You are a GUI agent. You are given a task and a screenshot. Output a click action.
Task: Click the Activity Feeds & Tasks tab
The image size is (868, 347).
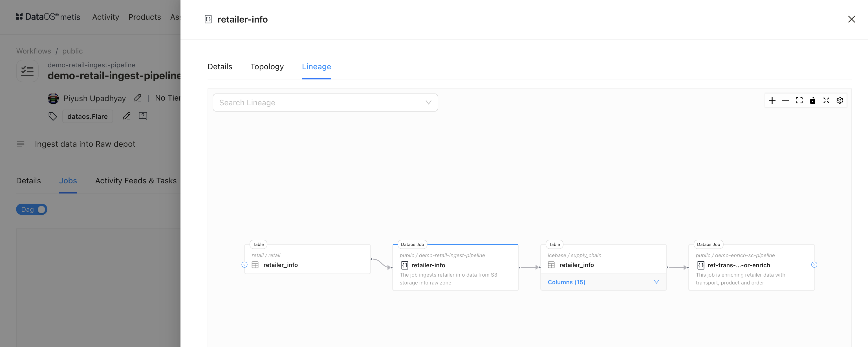[x=136, y=181]
